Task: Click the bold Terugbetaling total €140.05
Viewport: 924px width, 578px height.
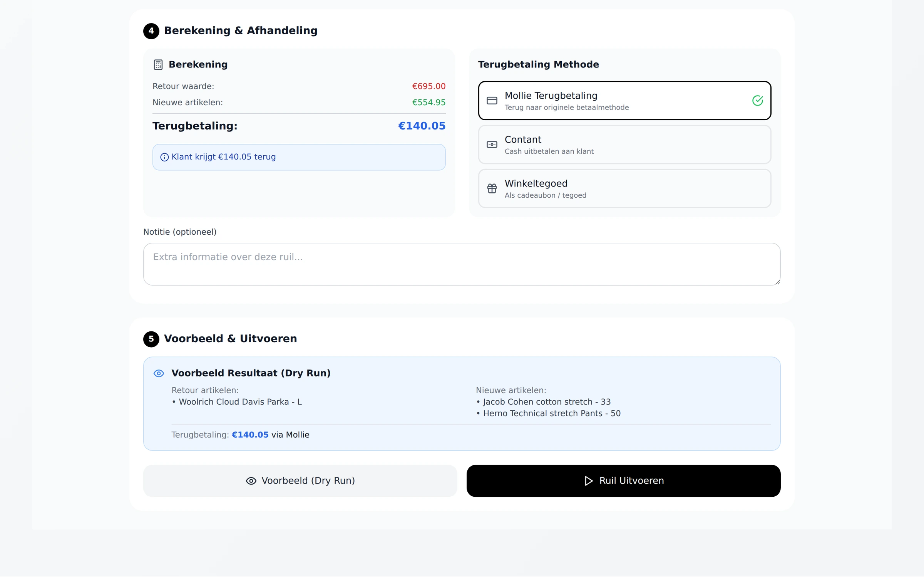Action: [x=422, y=126]
